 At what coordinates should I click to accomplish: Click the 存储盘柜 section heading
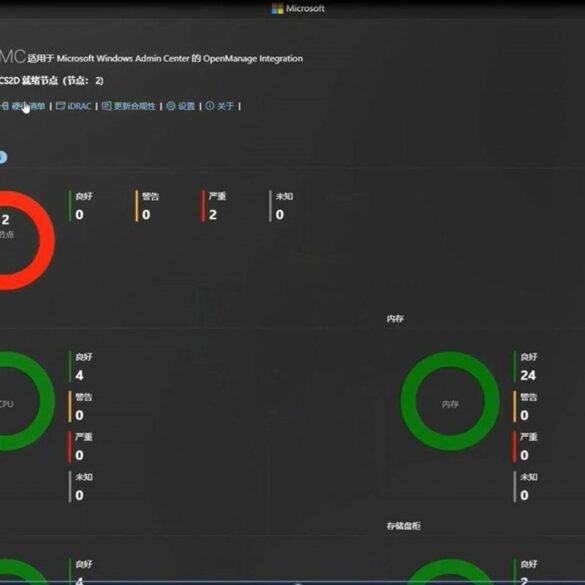click(404, 526)
